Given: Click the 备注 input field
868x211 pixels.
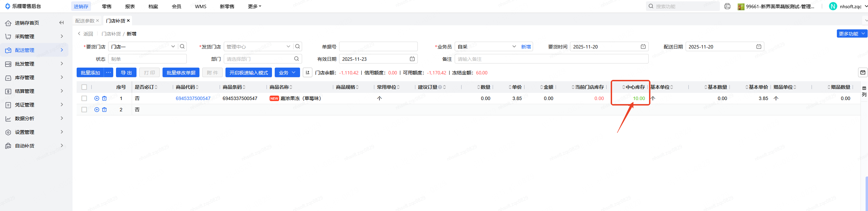Looking at the screenshot, I should coord(551,59).
